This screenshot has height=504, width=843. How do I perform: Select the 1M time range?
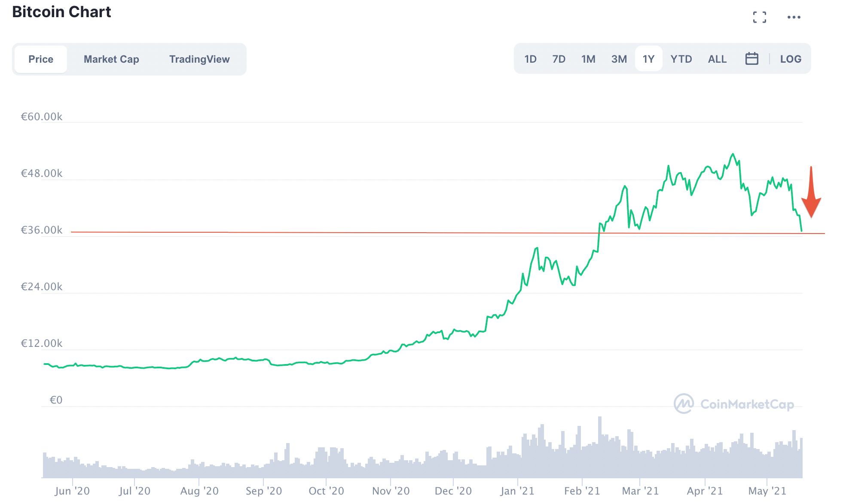click(x=588, y=59)
